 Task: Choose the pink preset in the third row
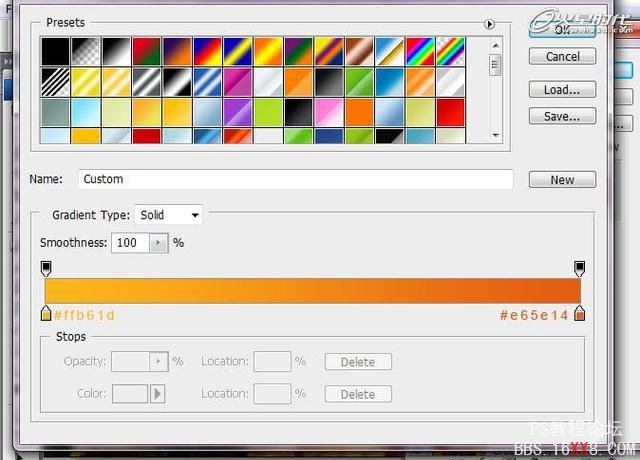click(x=329, y=112)
